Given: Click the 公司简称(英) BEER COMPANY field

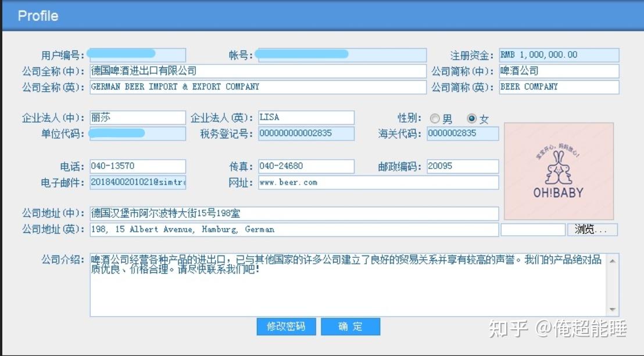Looking at the screenshot, I should (x=558, y=87).
